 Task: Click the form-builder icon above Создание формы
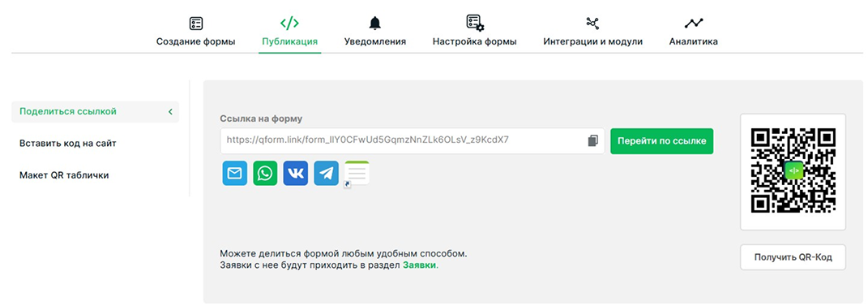click(196, 24)
